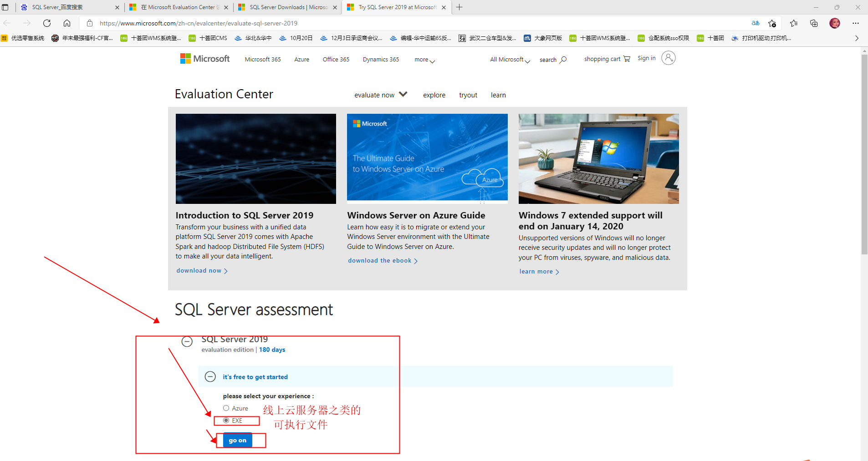Select the Azure radio button
The image size is (868, 461).
pos(226,408)
